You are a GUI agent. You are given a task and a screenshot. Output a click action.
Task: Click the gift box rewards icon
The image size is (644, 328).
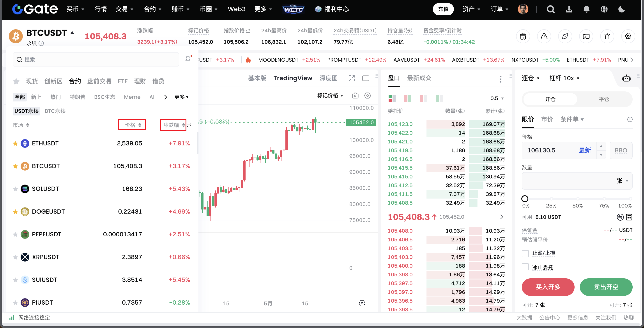[x=523, y=37]
